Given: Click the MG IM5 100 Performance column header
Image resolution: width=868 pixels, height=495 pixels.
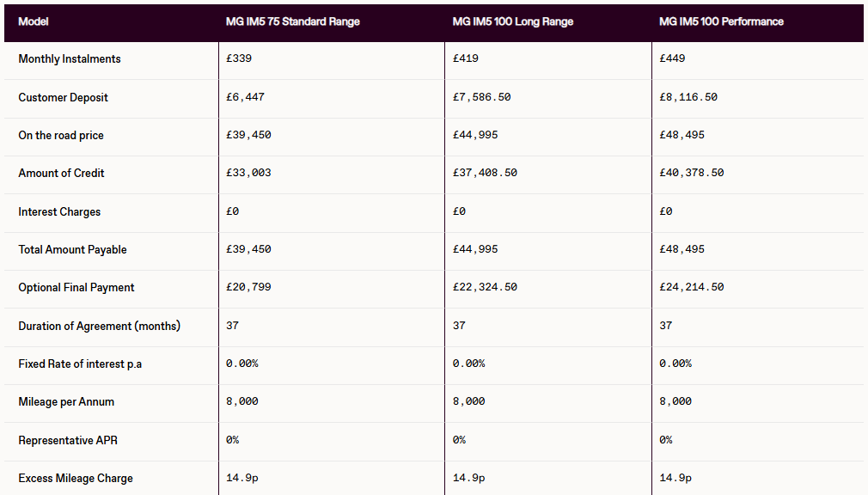Looking at the screenshot, I should tap(721, 21).
